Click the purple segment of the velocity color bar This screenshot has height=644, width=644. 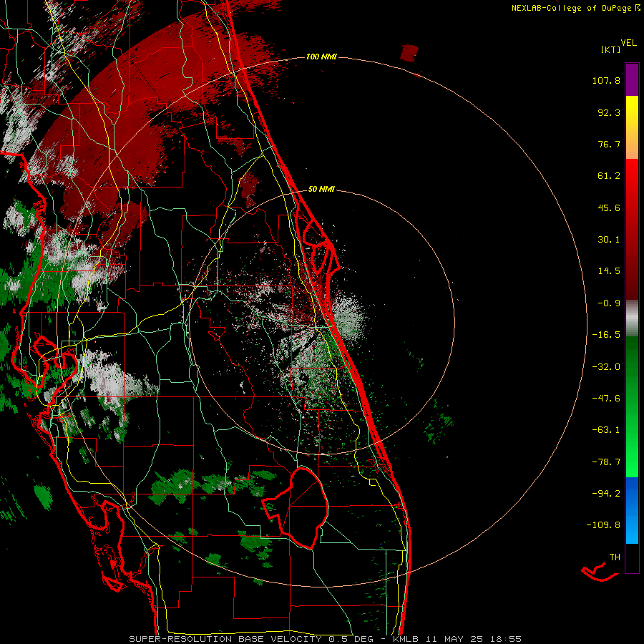click(x=632, y=79)
